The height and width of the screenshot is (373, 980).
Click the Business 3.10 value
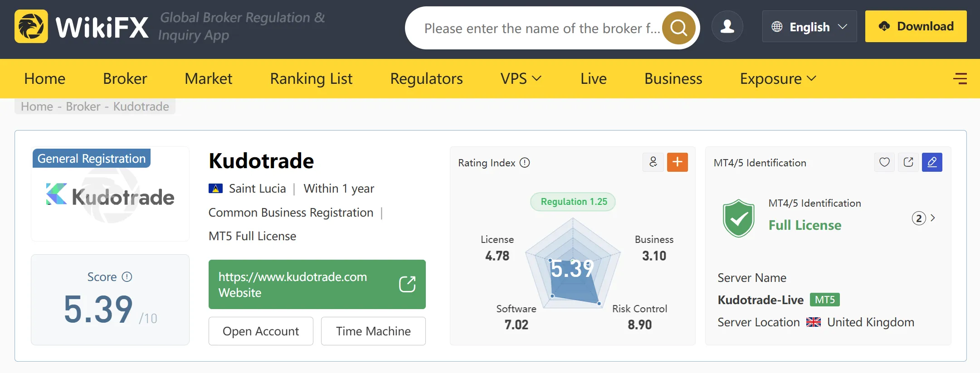coord(654,256)
